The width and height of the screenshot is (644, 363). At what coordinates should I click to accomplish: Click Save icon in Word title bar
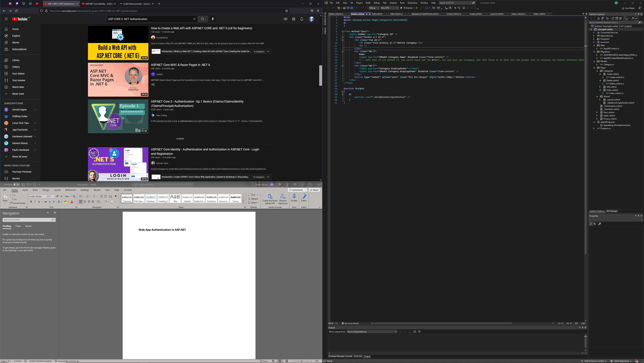click(23, 185)
